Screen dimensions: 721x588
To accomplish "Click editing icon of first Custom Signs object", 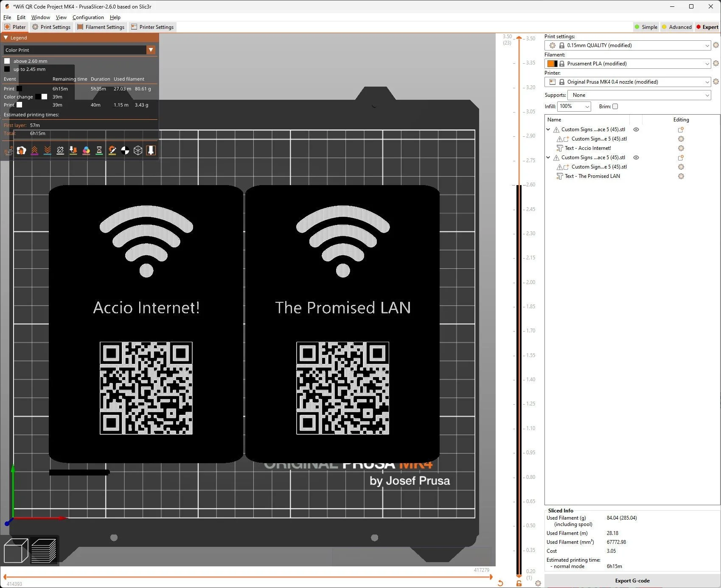I will pos(681,129).
